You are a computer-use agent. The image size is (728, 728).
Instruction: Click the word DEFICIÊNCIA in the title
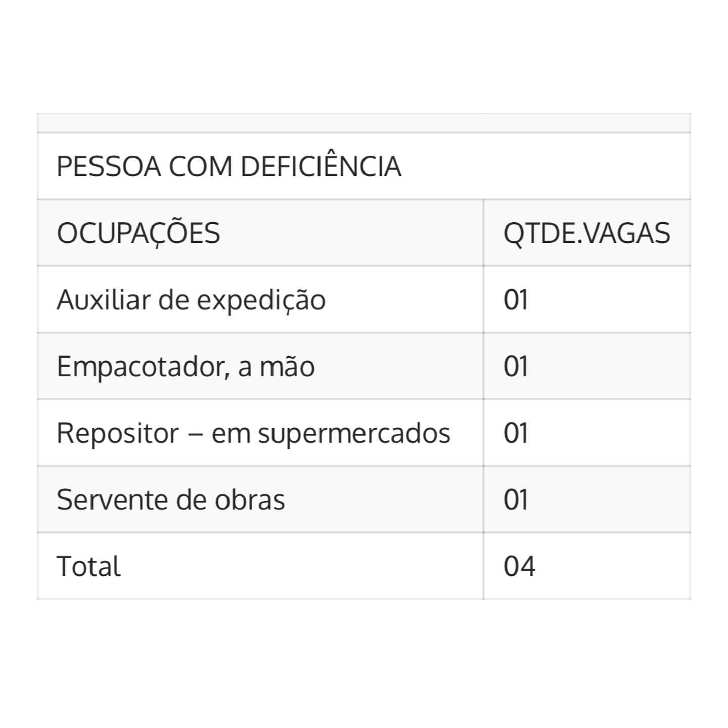click(x=321, y=166)
